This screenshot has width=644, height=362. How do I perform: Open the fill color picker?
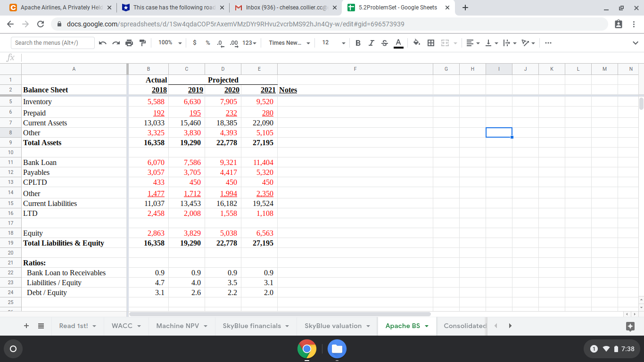pyautogui.click(x=417, y=43)
